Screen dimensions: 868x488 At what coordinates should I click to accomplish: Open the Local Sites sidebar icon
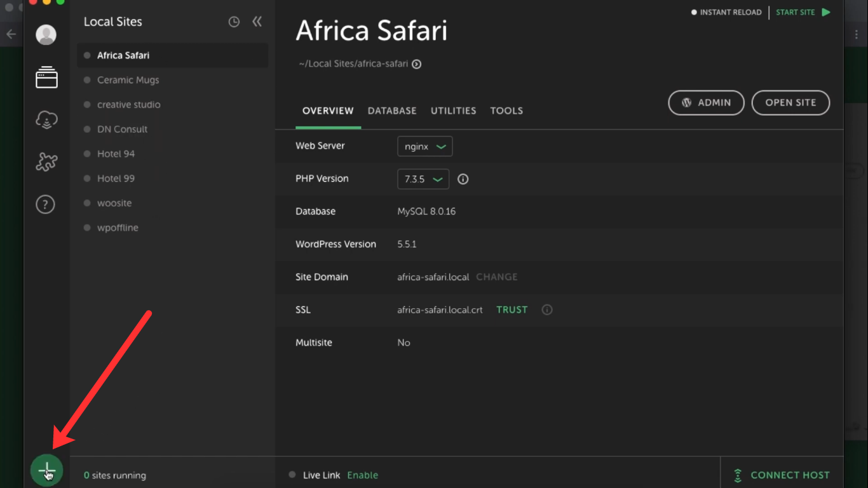click(46, 78)
